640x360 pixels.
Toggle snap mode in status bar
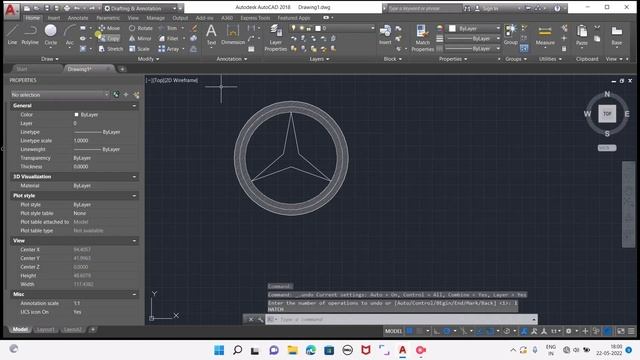[419, 331]
